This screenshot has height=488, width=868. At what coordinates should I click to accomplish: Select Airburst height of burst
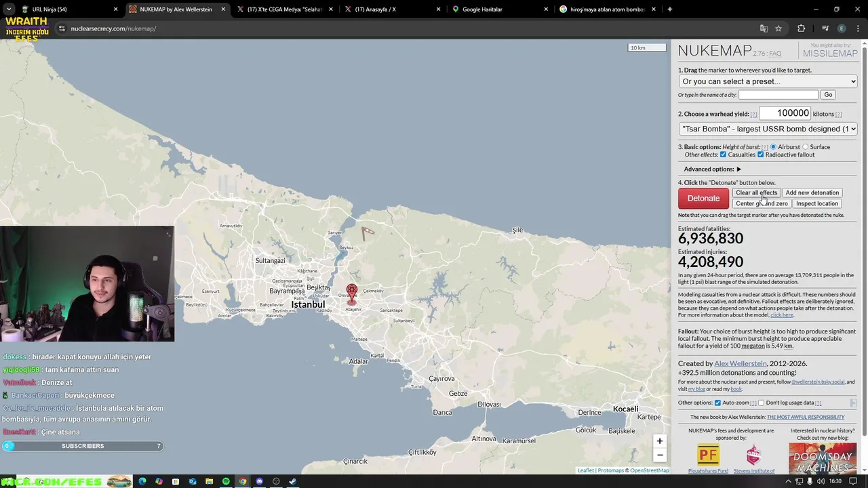[773, 147]
